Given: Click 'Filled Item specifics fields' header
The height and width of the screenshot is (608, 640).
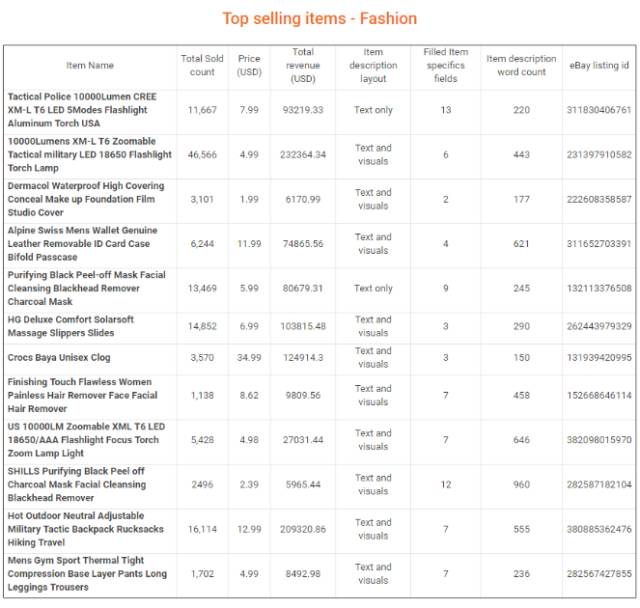Looking at the screenshot, I should pyautogui.click(x=445, y=66).
